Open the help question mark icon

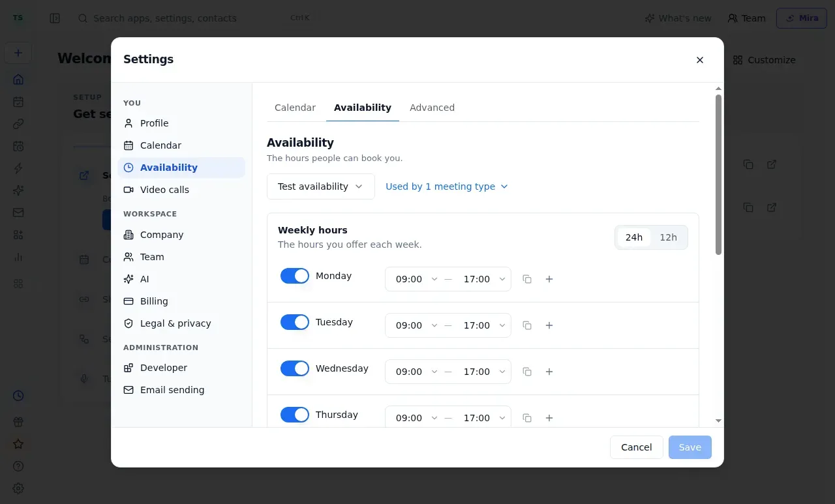(x=18, y=466)
